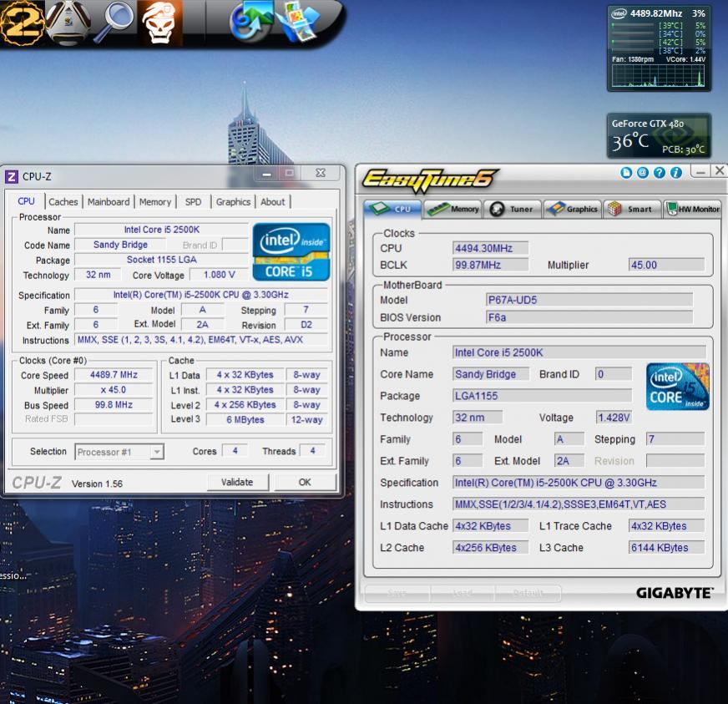Click the Voltage value '1.428V' in EasyTune6
Viewport: 728px width, 704px height.
click(614, 418)
